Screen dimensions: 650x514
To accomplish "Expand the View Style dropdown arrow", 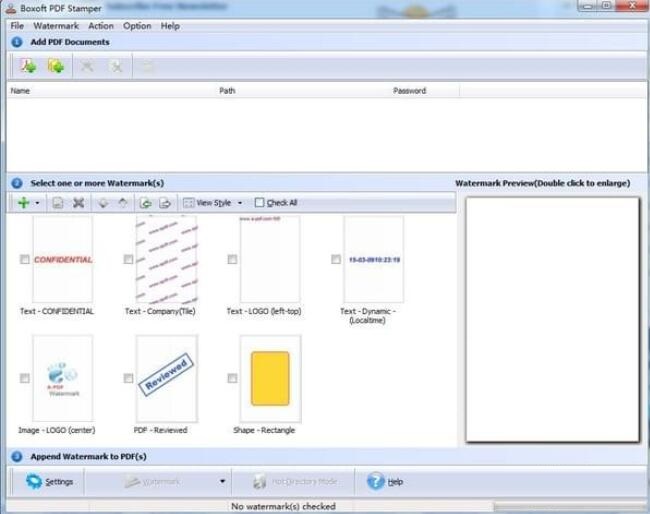I will point(240,203).
